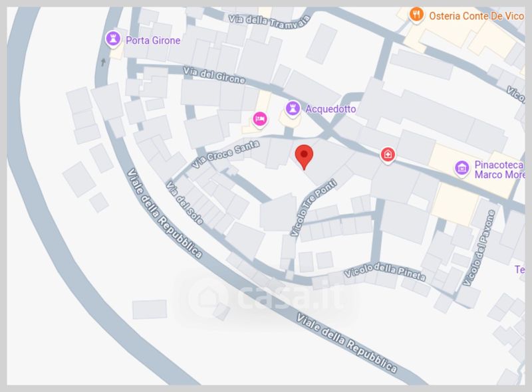The image size is (532, 392).
Task: Click the Vicolo Tre Ponti street label
Action: [x=313, y=207]
